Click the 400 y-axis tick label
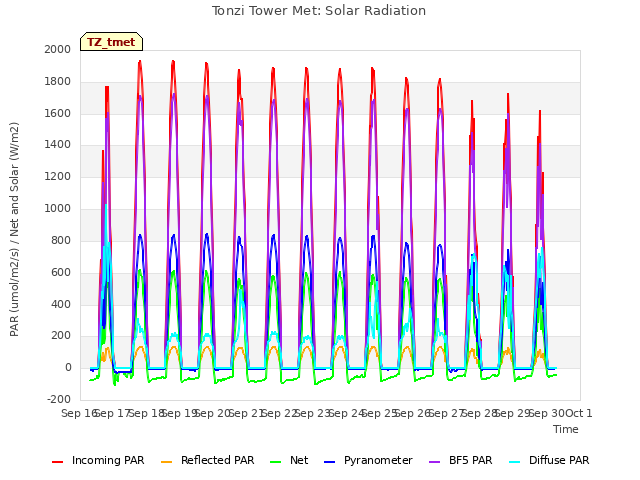Screen dimensions: 640x480 click(x=61, y=304)
